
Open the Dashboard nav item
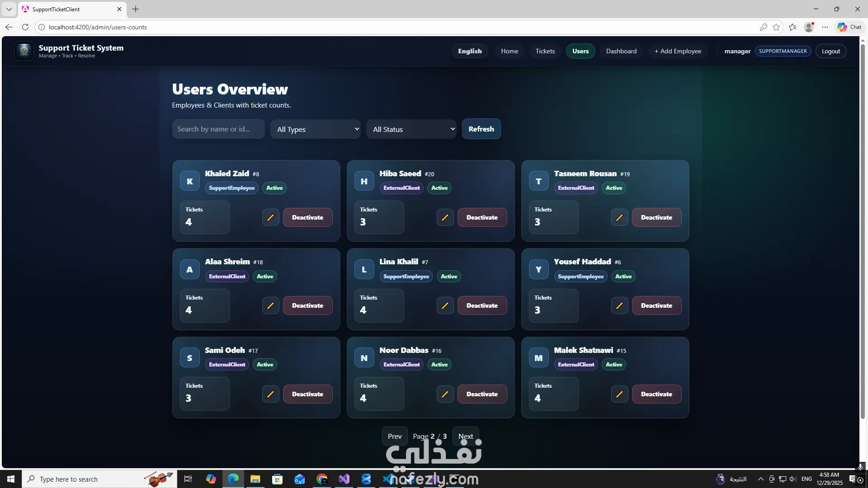[621, 51]
